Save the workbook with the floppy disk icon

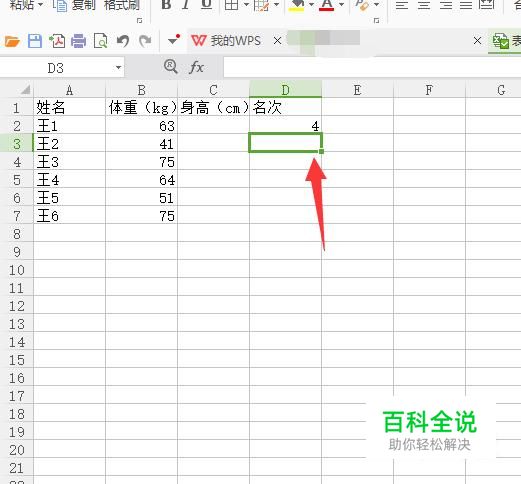pos(35,41)
